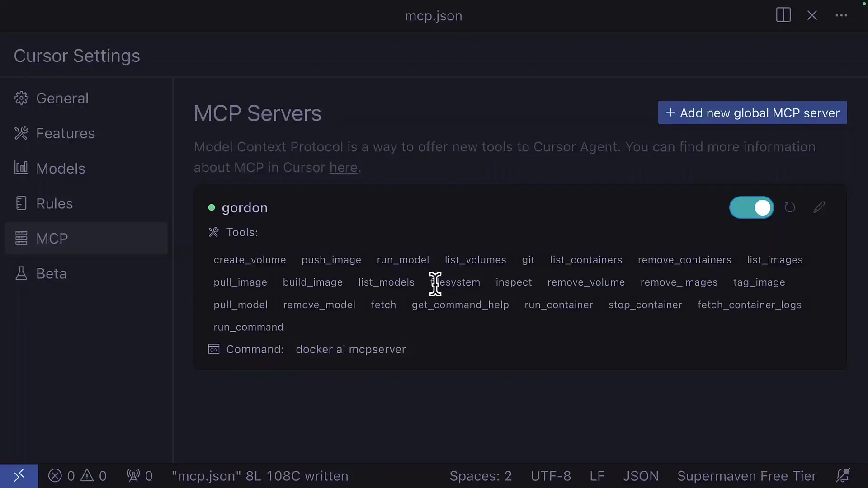Click the remove_volume tool
868x488 pixels.
point(586,282)
